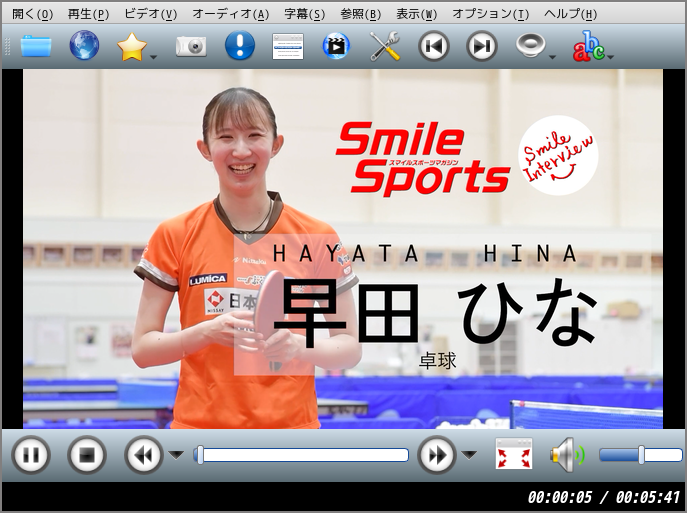Image resolution: width=687 pixels, height=513 pixels.
Task: Expand the abc subtitles dropdown arrow
Action: pos(610,57)
